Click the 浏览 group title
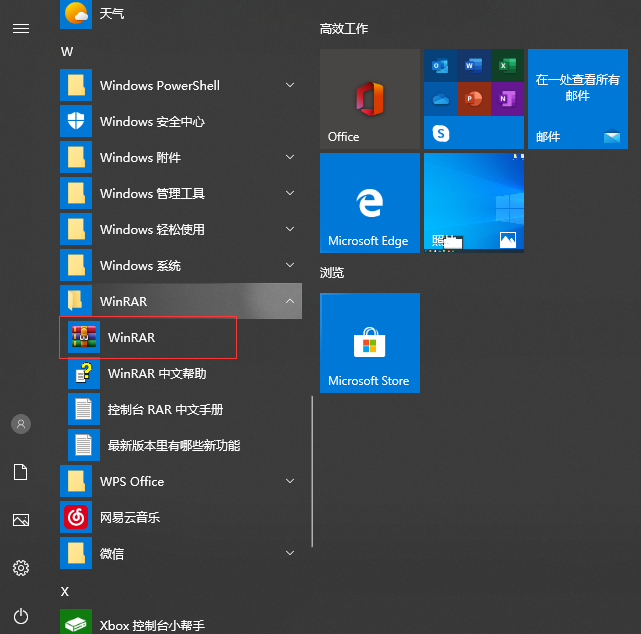Image resolution: width=641 pixels, height=634 pixels. pyautogui.click(x=332, y=273)
